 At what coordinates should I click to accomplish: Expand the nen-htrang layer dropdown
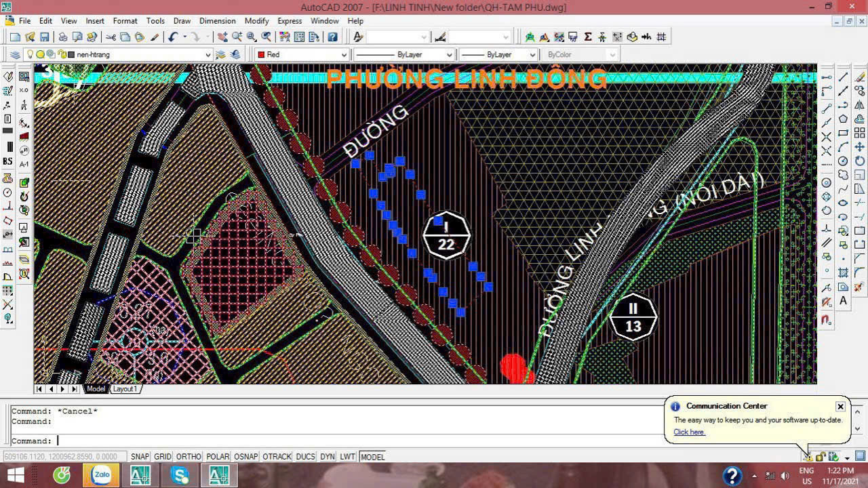tap(208, 54)
